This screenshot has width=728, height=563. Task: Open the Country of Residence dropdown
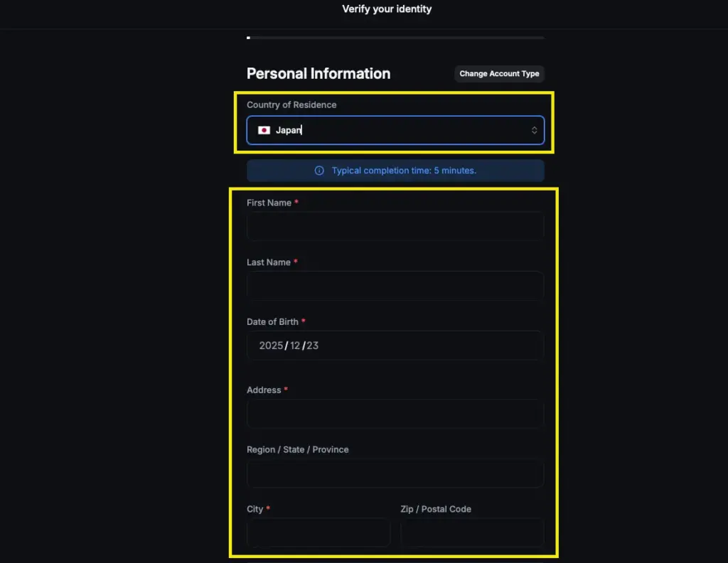[x=395, y=130]
